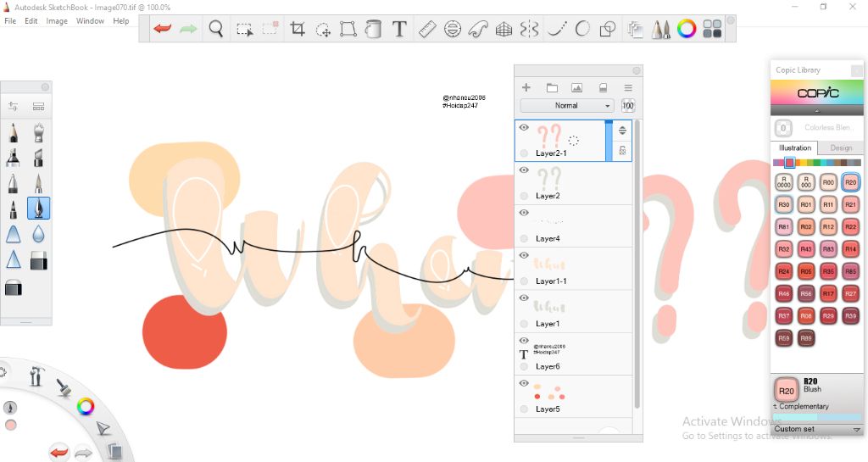Pick the Marker brush in the brush palette
This screenshot has width=868, height=462.
pos(13,159)
